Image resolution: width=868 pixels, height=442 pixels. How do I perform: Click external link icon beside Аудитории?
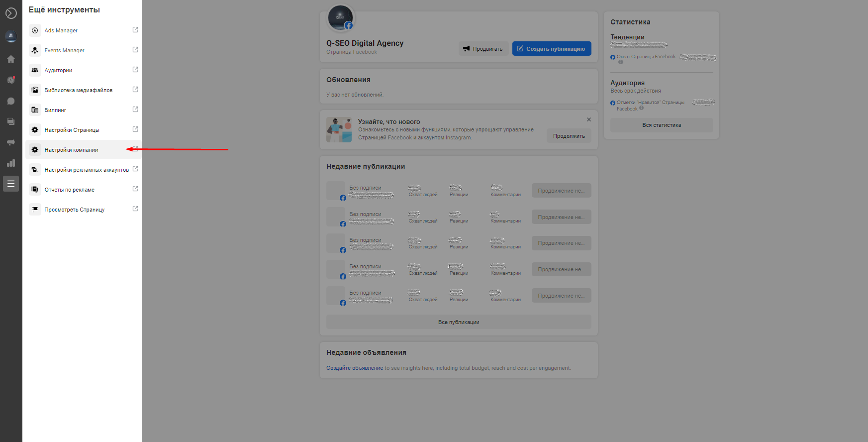click(135, 70)
